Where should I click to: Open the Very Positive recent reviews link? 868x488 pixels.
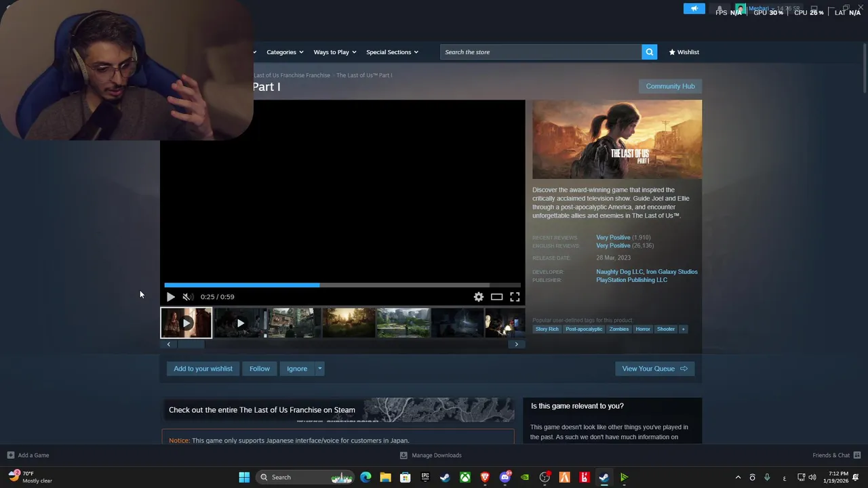613,238
